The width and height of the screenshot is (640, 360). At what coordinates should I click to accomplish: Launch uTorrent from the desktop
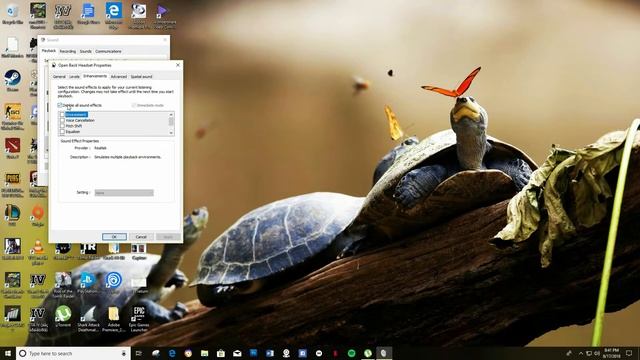(x=63, y=317)
